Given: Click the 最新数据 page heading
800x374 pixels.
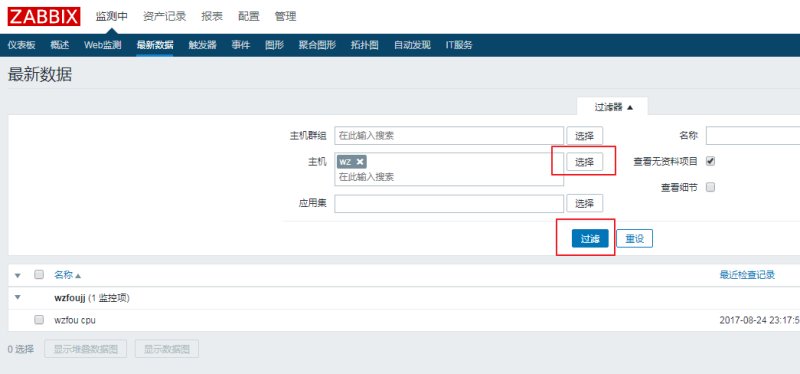Looking at the screenshot, I should 40,74.
